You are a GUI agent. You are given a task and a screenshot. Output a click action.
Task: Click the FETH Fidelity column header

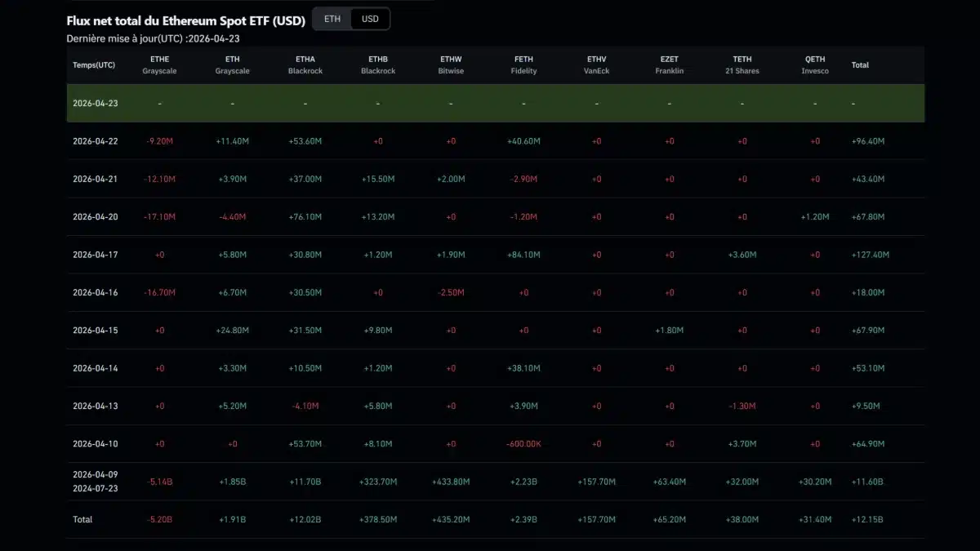(523, 64)
